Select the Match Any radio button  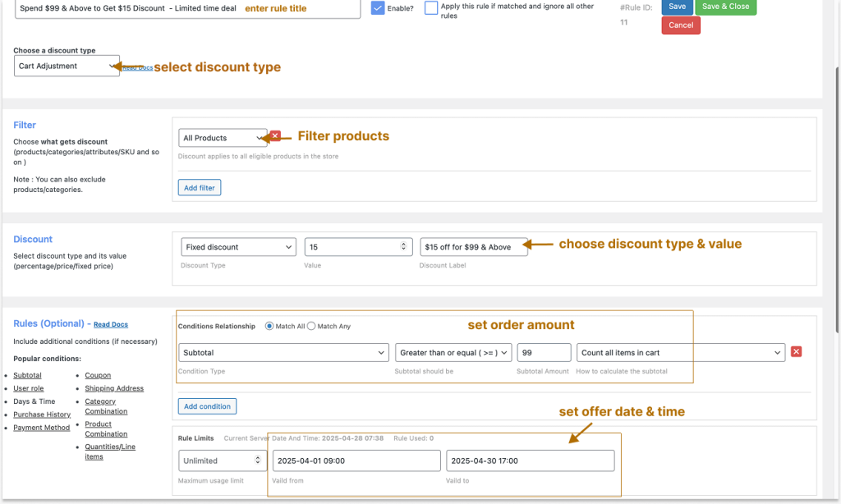point(311,326)
